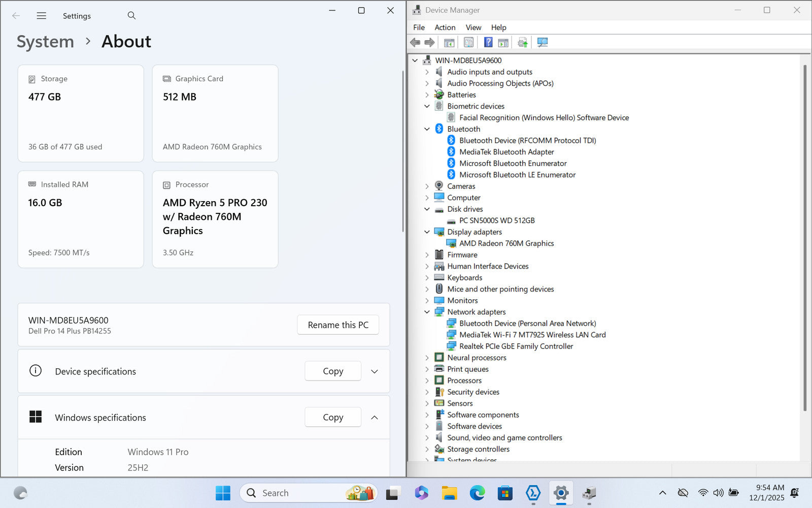Open the View menu in Device Manager

click(x=473, y=27)
